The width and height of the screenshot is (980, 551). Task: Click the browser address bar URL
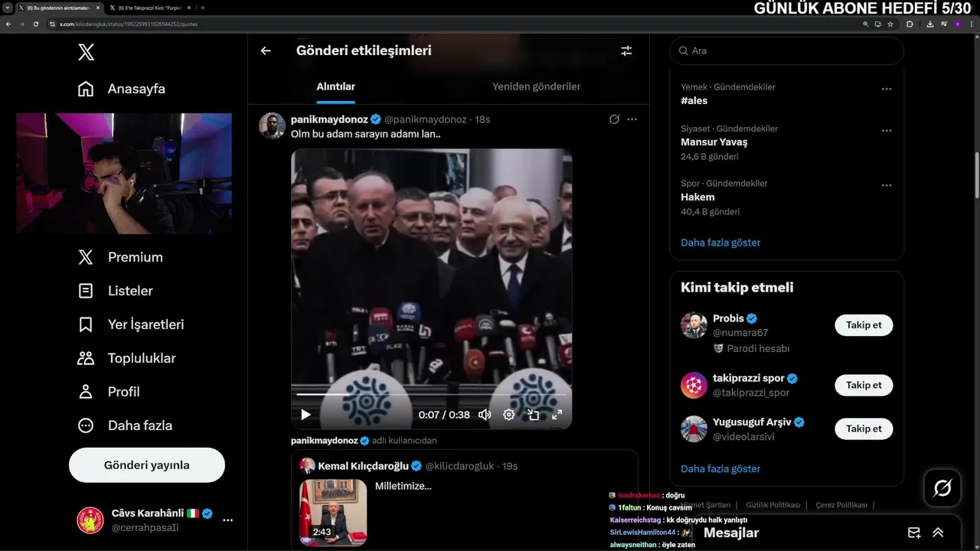[129, 24]
